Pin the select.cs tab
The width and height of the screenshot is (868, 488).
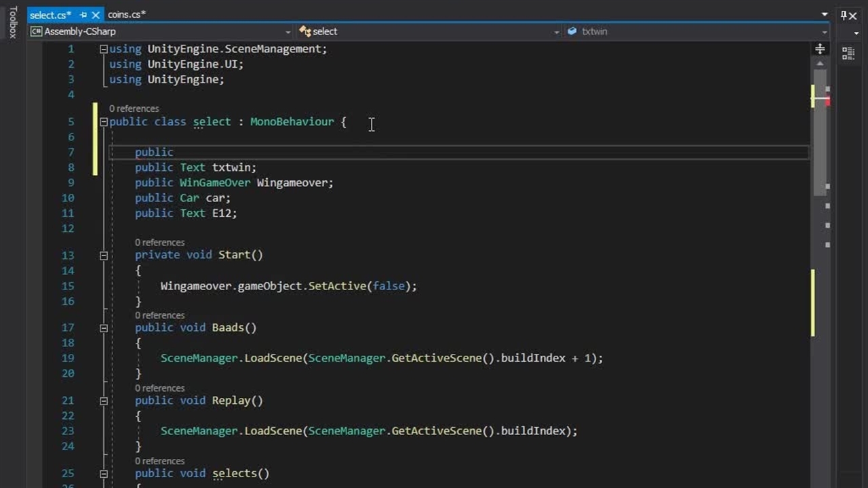point(83,15)
